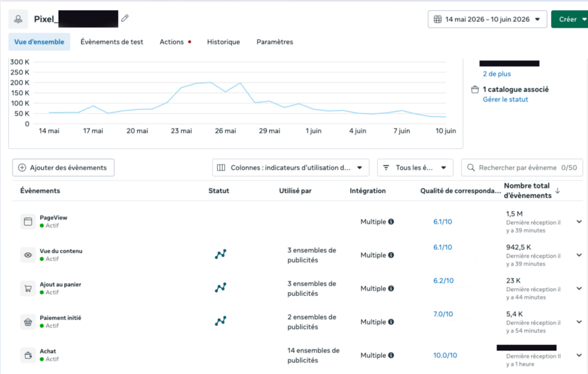The width and height of the screenshot is (588, 374).
Task: Expand the Achat row chevron
Action: click(579, 355)
